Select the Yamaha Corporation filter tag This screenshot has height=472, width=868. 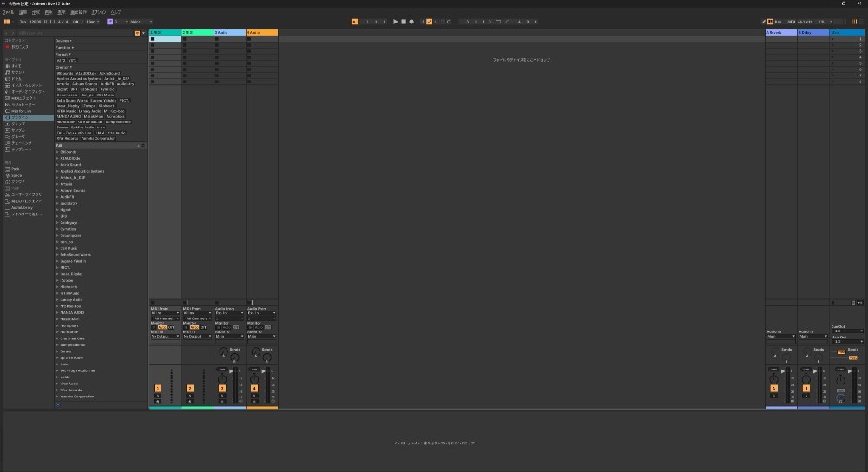(x=97, y=138)
